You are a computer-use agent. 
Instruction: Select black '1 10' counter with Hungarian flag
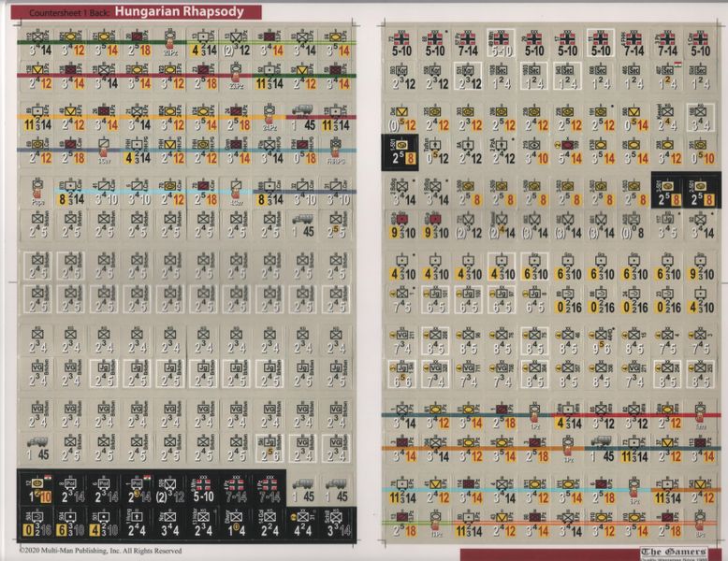38,489
